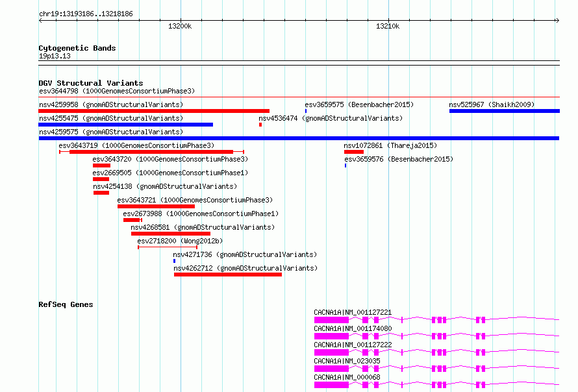Click the CACNA1A NM_000068 gene model

(x=437, y=385)
